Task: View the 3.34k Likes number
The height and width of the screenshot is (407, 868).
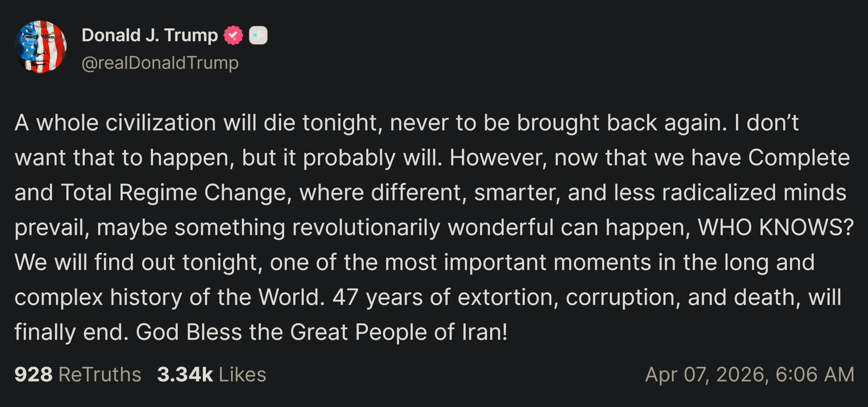Action: coord(185,374)
